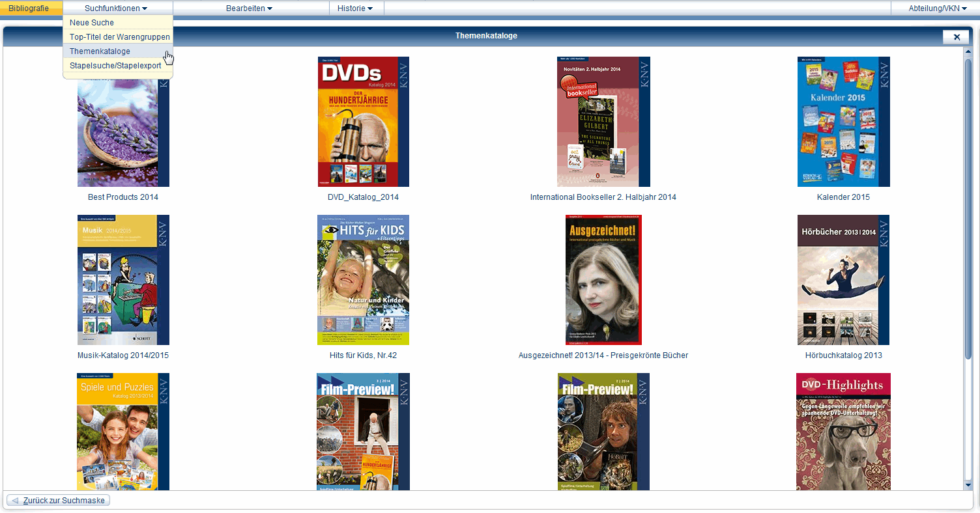Click the Zurück zur Suchmaske button
Screen dimensions: 980x513
(x=59, y=501)
